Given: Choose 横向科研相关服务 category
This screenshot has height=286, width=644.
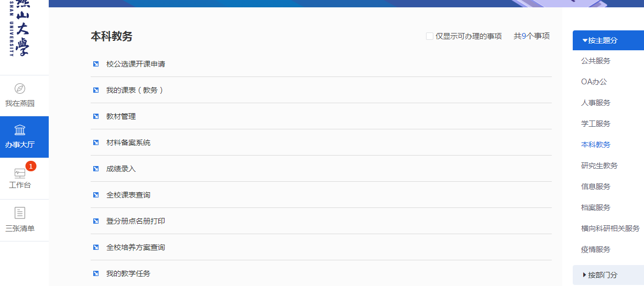Looking at the screenshot, I should point(610,228).
